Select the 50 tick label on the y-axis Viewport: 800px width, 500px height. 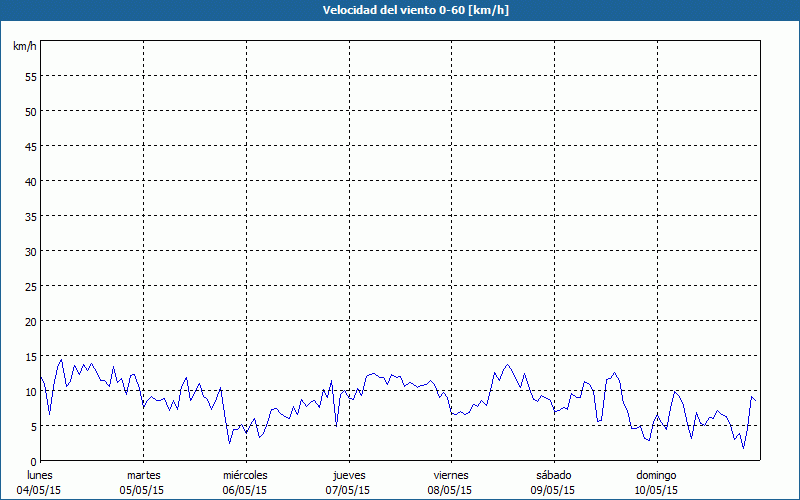(30, 111)
